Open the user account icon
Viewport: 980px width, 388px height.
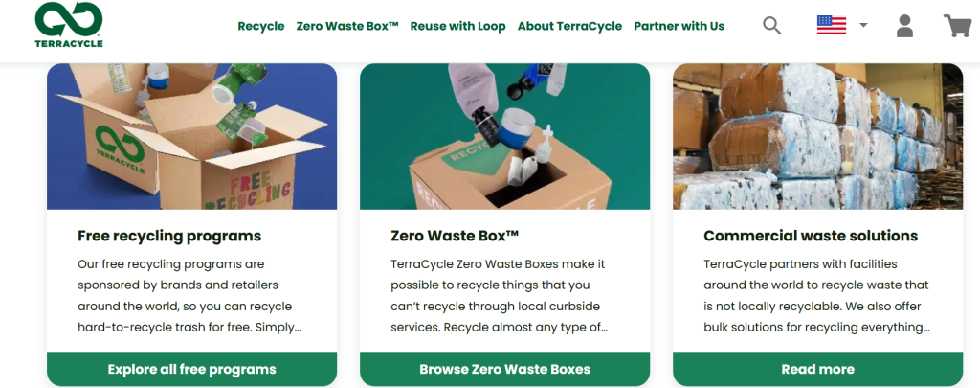904,26
